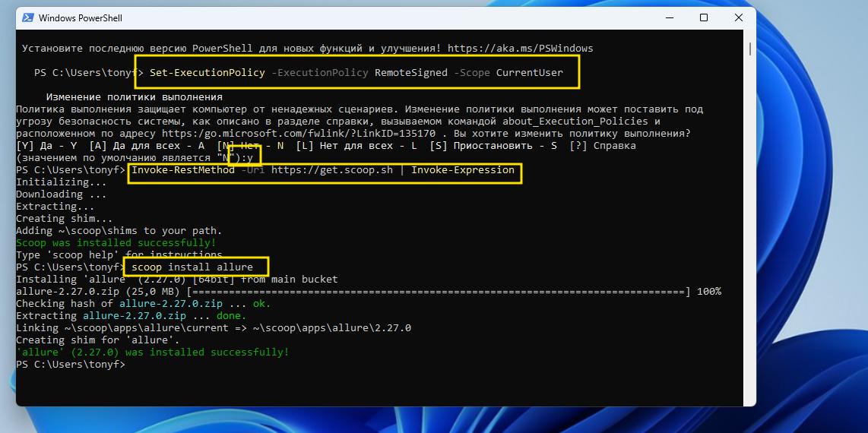Screen dimensions: 868x433
Task: Click "Creating shim for 'allure'." line
Action: (x=98, y=340)
